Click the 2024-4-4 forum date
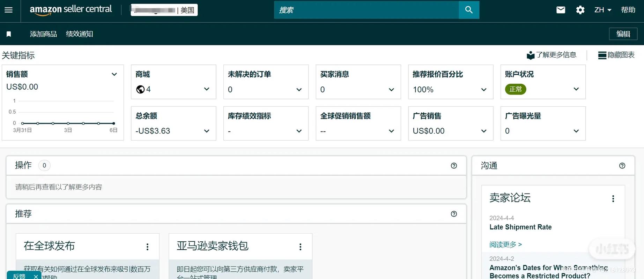This screenshot has height=279, width=644. pyautogui.click(x=502, y=218)
